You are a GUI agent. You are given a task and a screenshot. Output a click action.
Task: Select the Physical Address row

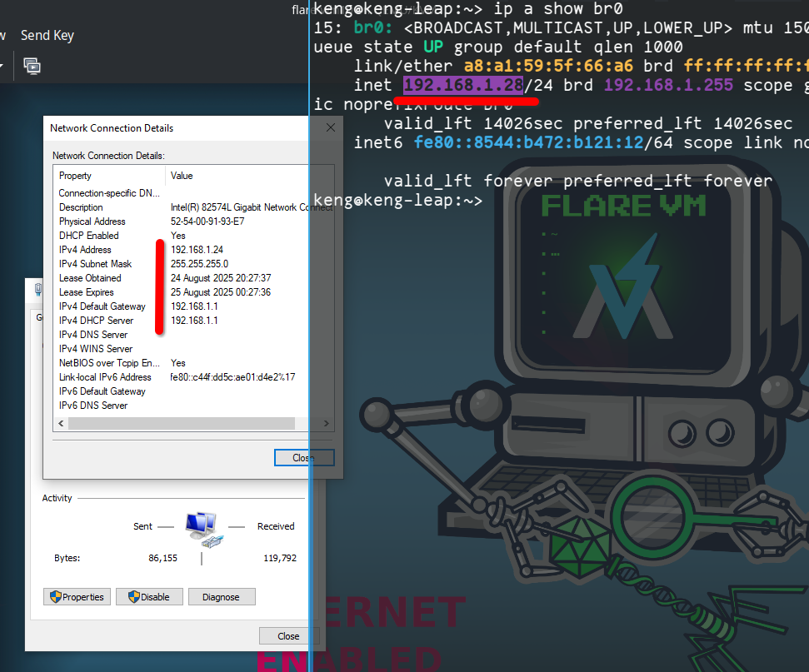[92, 222]
